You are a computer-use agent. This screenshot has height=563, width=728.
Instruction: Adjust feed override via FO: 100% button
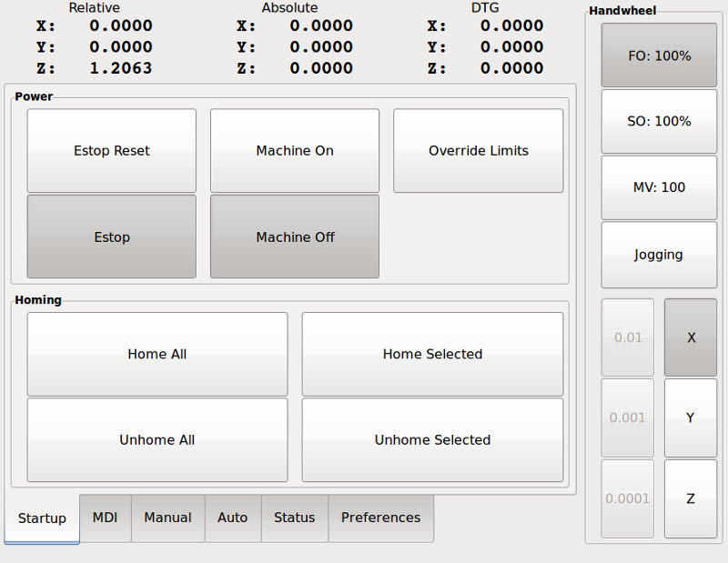tap(658, 55)
